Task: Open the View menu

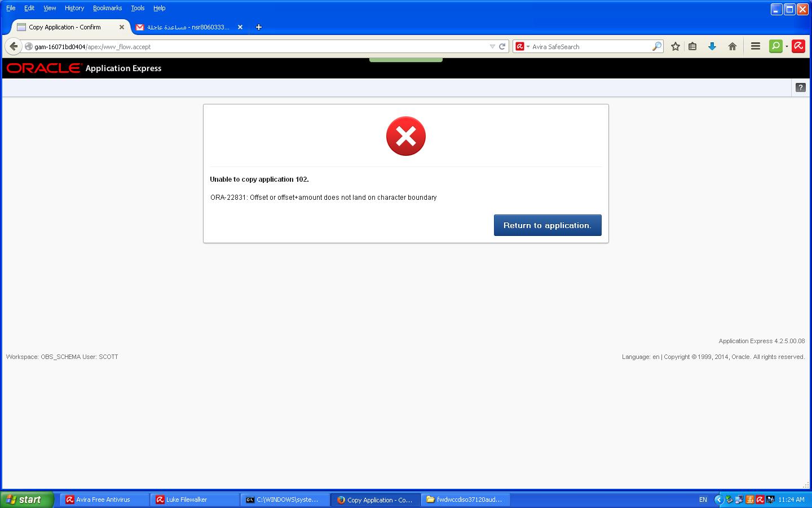Action: [x=50, y=8]
